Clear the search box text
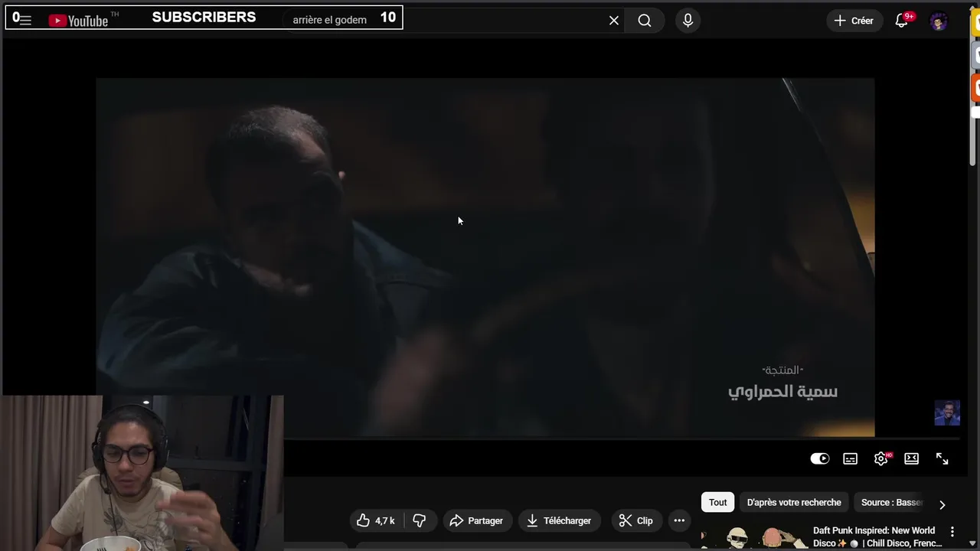 point(613,21)
